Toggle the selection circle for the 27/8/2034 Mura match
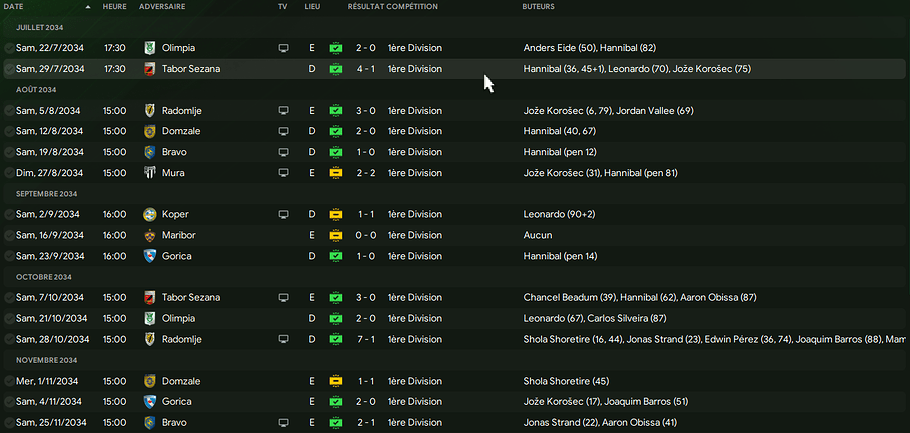 coord(9,173)
